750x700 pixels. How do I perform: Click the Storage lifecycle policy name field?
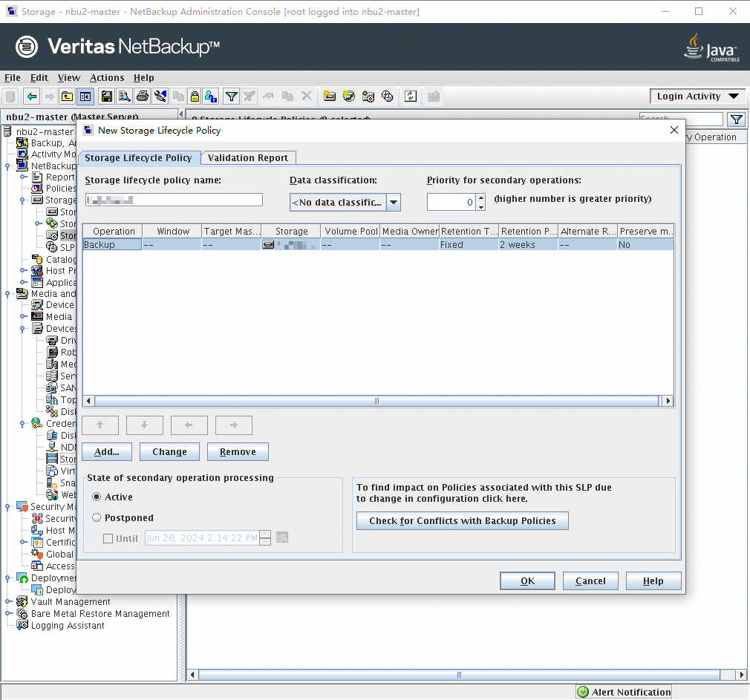click(x=174, y=200)
